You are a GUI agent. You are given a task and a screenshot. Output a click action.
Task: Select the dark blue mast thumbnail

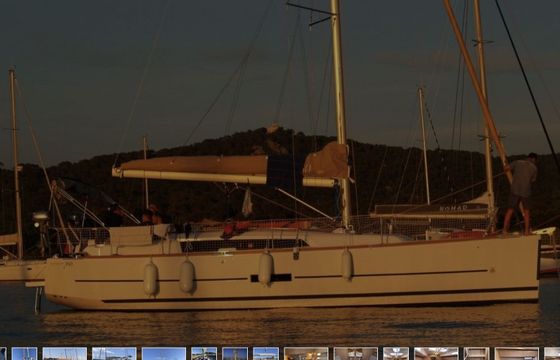pyautogui.click(x=235, y=354)
